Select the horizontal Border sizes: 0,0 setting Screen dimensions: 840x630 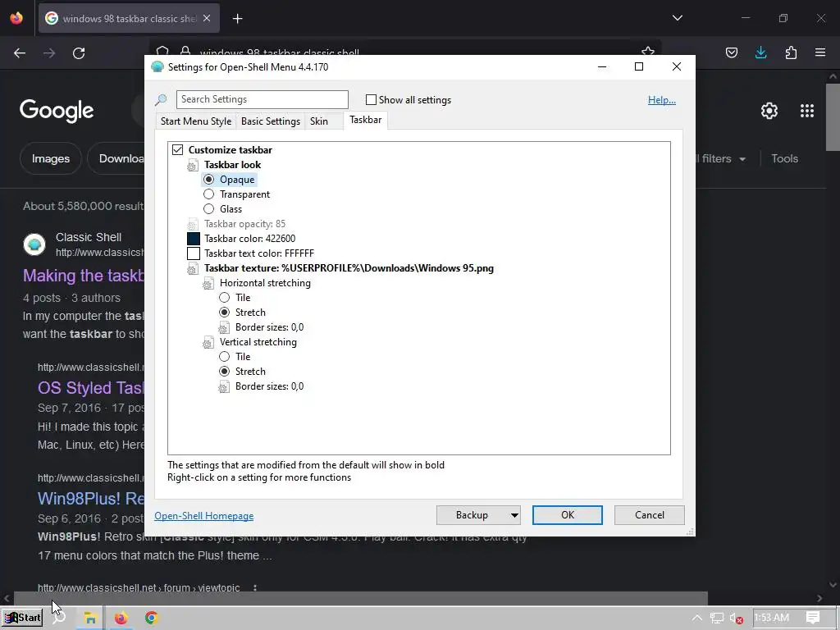[x=269, y=327]
